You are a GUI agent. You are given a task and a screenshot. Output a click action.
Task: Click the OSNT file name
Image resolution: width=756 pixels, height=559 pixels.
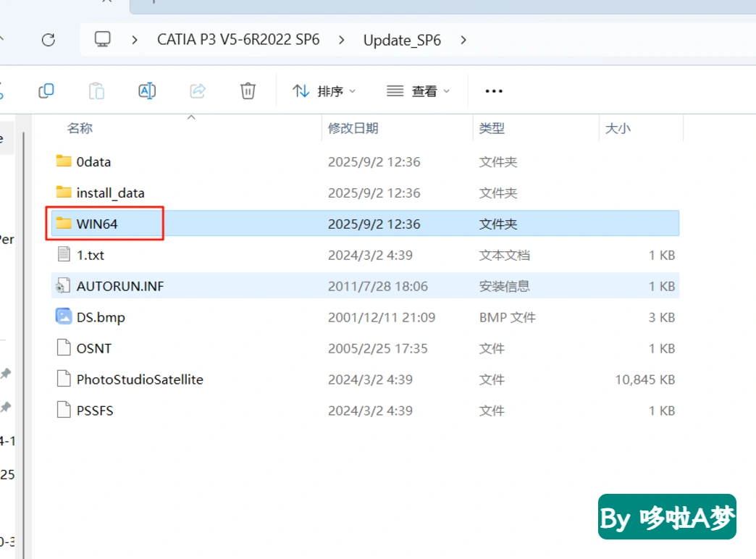coord(94,348)
